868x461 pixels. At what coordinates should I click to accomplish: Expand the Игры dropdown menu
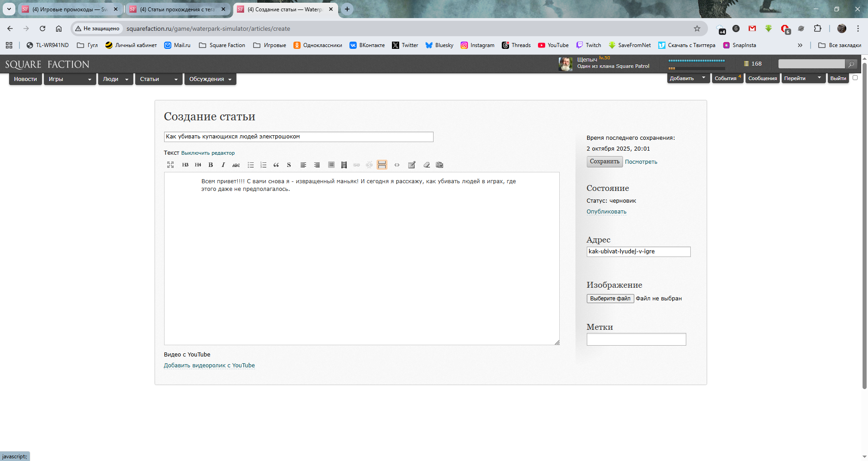tap(70, 79)
